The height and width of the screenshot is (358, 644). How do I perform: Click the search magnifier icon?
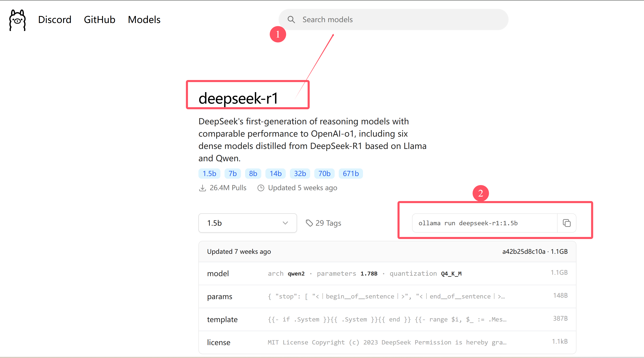(291, 19)
